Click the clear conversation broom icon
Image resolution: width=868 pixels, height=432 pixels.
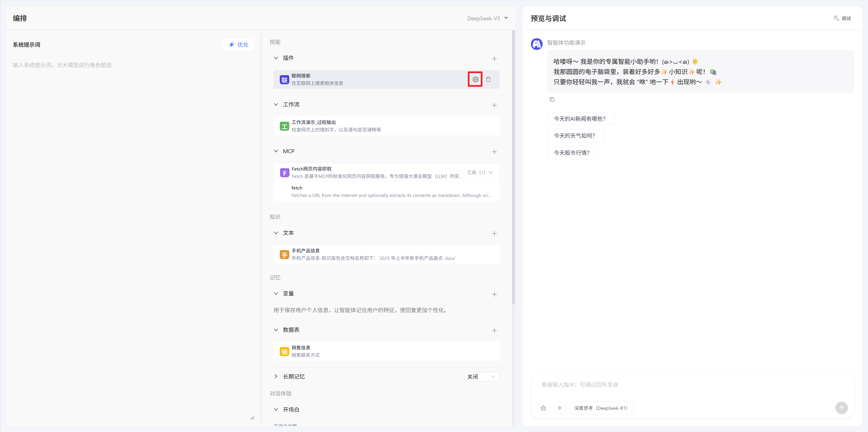pos(543,408)
